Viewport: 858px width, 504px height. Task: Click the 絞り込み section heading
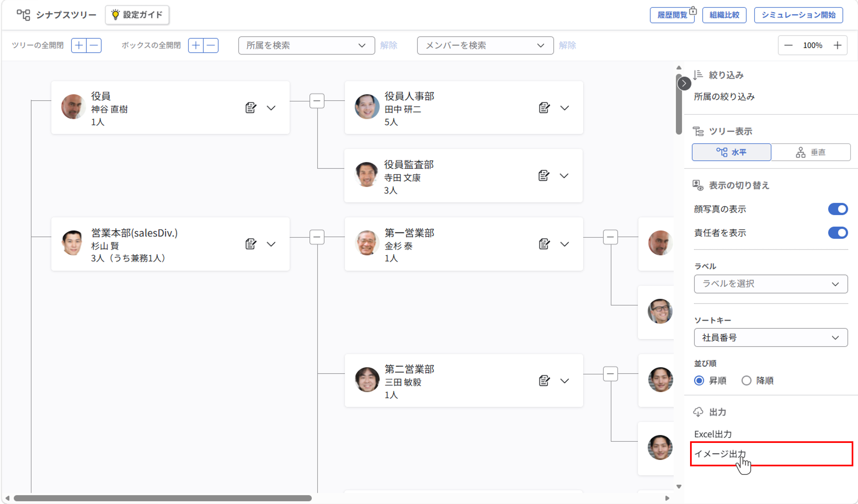click(726, 75)
